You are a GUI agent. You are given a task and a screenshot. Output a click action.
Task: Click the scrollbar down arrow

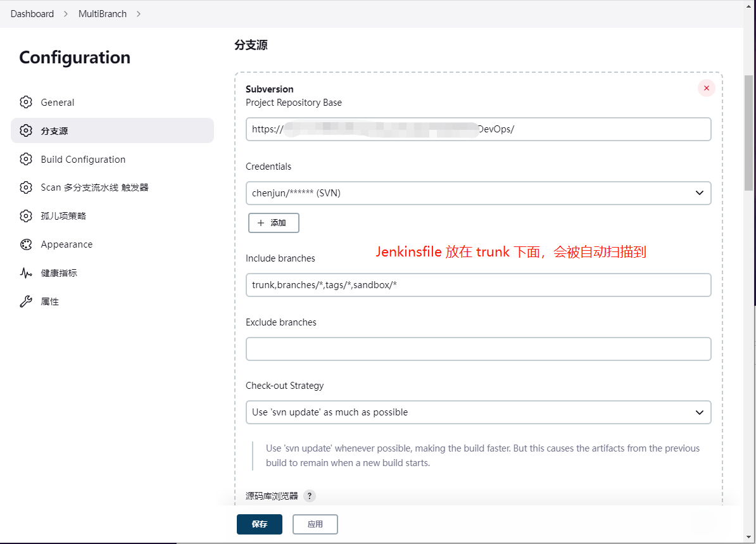(x=748, y=537)
